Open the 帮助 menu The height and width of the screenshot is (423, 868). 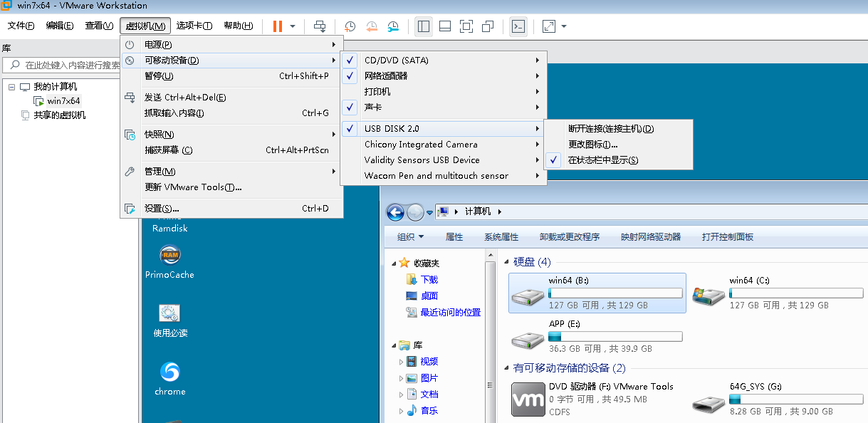point(238,26)
